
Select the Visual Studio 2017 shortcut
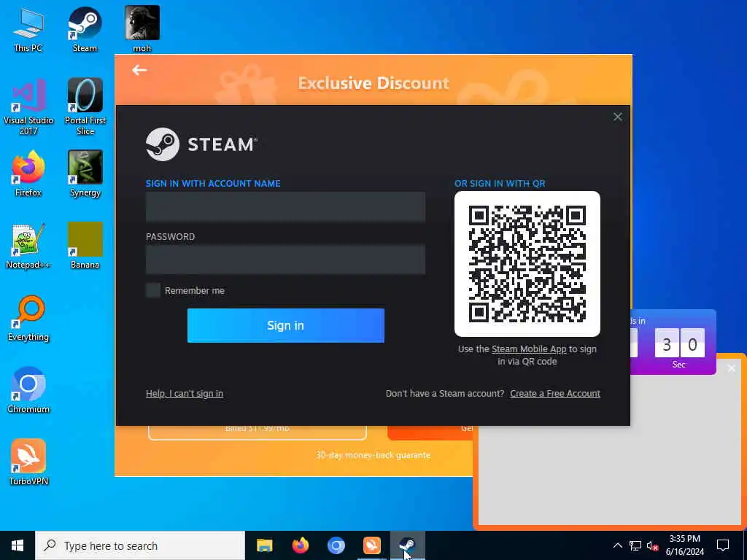click(x=28, y=107)
